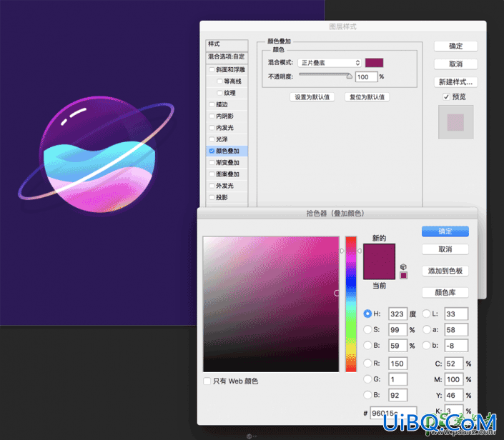Click the planet artwork on the canvas
504x440 pixels.
point(98,154)
